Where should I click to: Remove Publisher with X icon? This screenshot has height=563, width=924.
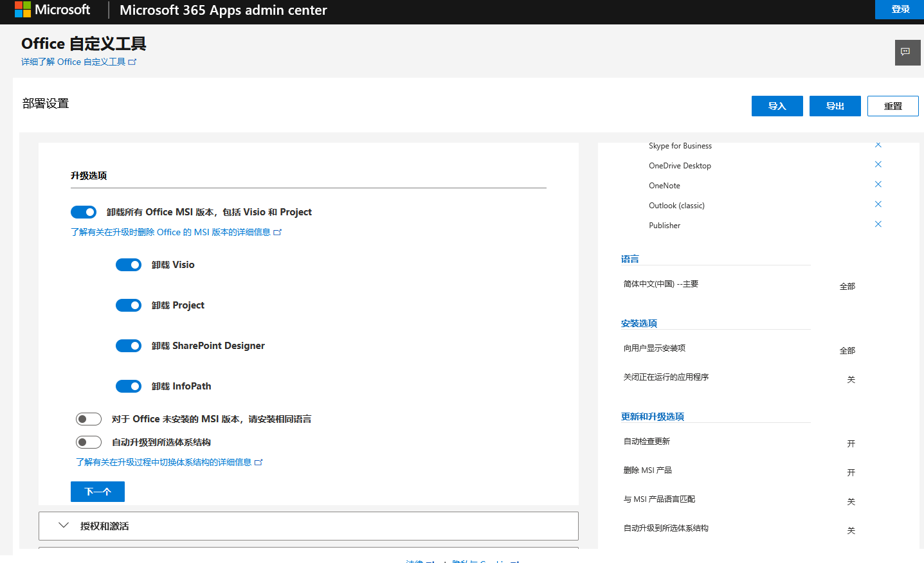click(878, 224)
